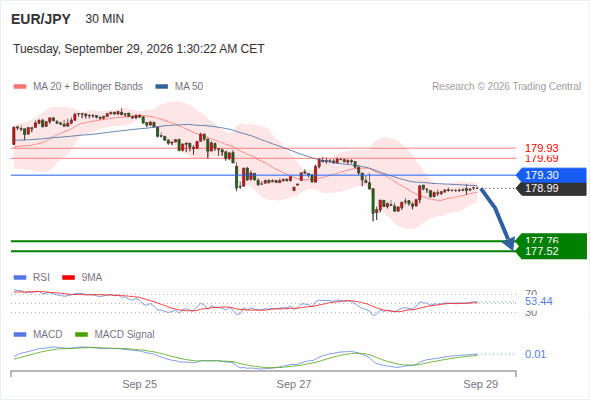Viewport: 590px width, 400px height.
Task: Click the MA 20 + Bollinger Bands legend swatch
Action: click(20, 87)
